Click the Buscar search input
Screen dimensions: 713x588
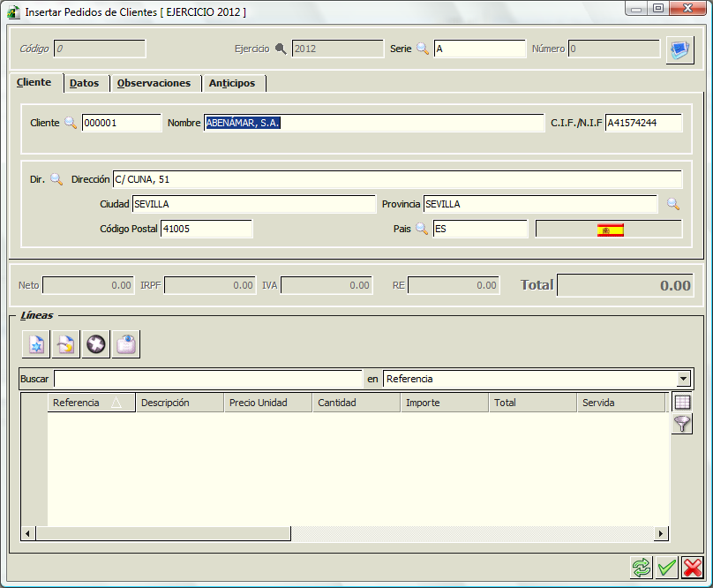[207, 379]
